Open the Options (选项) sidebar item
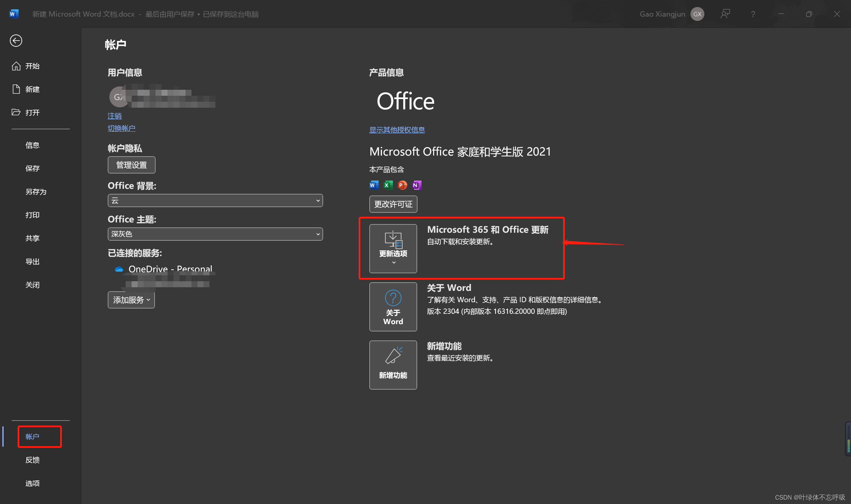 pos(32,483)
